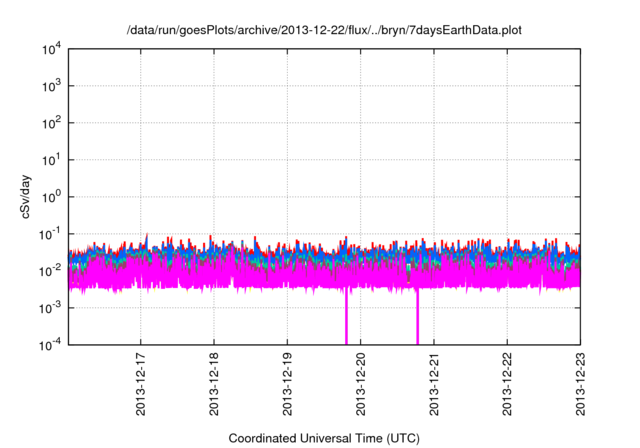The width and height of the screenshot is (640, 448).
Task: Click the 10^-1 y-axis tick label
Action: point(50,234)
